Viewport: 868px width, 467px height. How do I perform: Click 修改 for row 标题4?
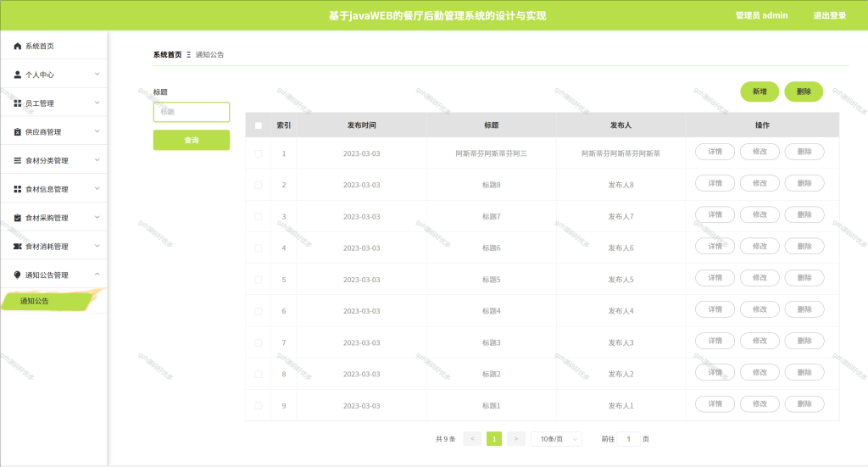click(x=759, y=309)
